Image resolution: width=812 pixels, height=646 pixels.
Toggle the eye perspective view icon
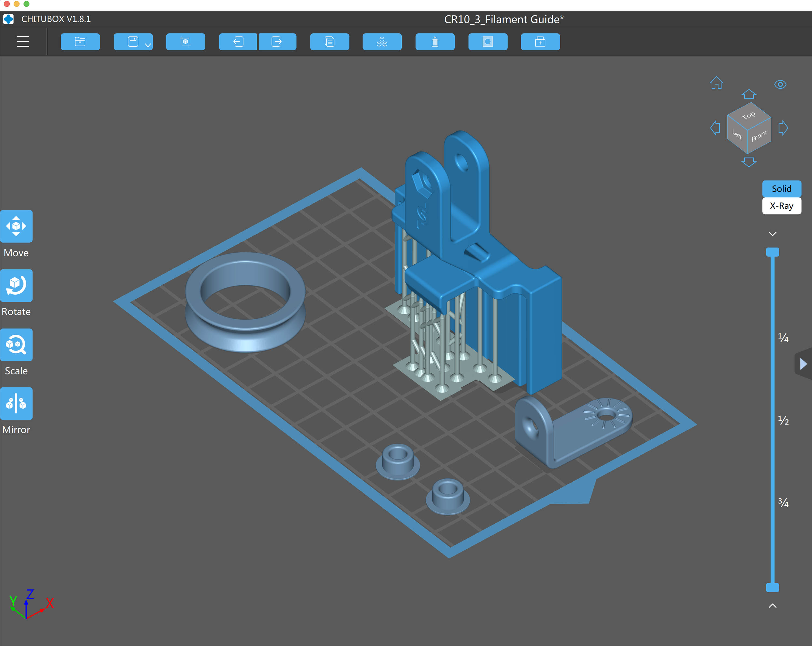pyautogui.click(x=780, y=84)
